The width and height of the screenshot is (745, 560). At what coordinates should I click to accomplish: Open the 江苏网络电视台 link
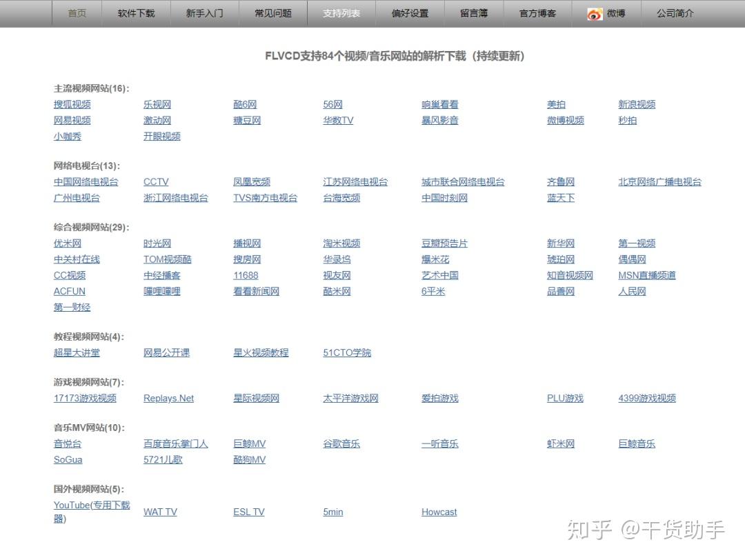click(355, 182)
